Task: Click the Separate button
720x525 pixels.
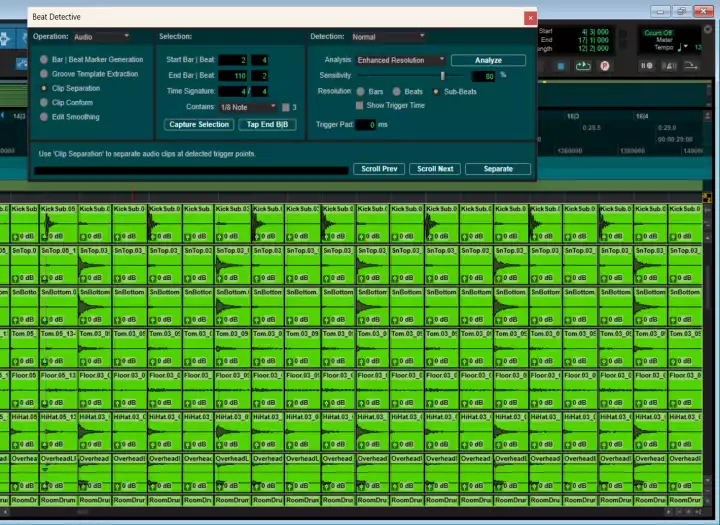Action: [497, 169]
